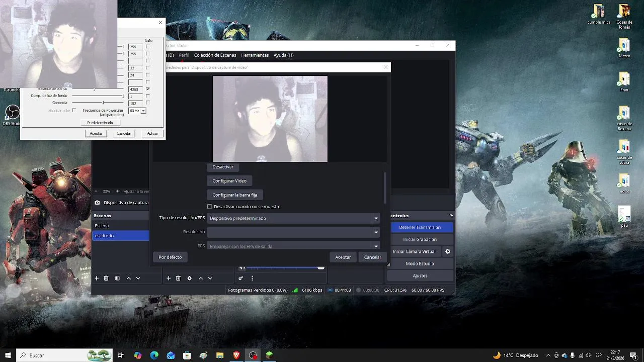Open 'cosas de Roxana' desktop file
This screenshot has width=644, height=362.
point(624,118)
